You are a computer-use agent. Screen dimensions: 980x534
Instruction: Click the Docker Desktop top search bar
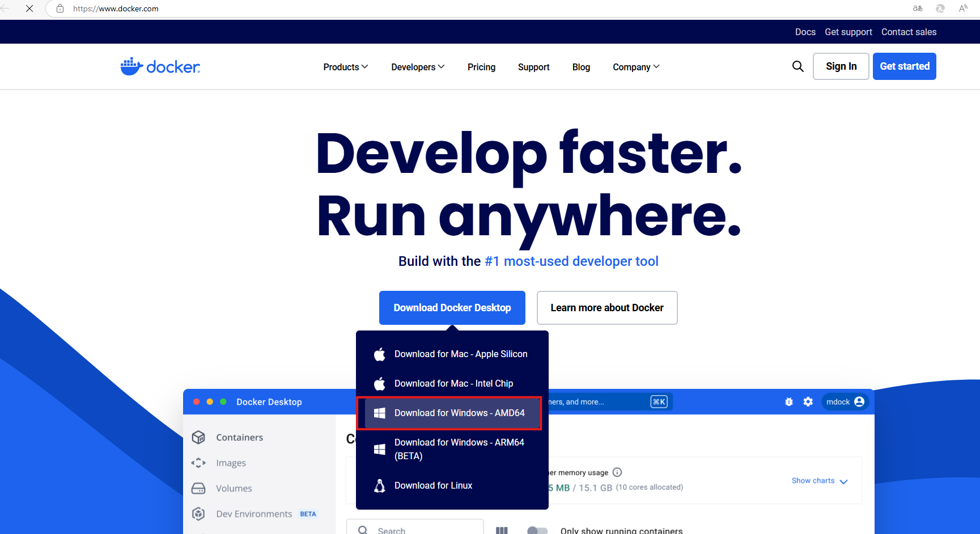click(609, 402)
